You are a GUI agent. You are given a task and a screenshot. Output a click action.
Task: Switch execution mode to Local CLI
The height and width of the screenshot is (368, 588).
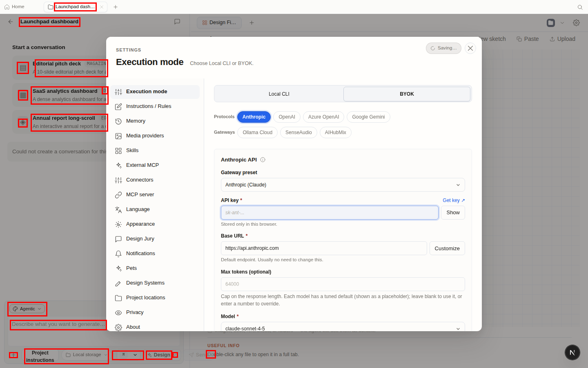coord(279,94)
